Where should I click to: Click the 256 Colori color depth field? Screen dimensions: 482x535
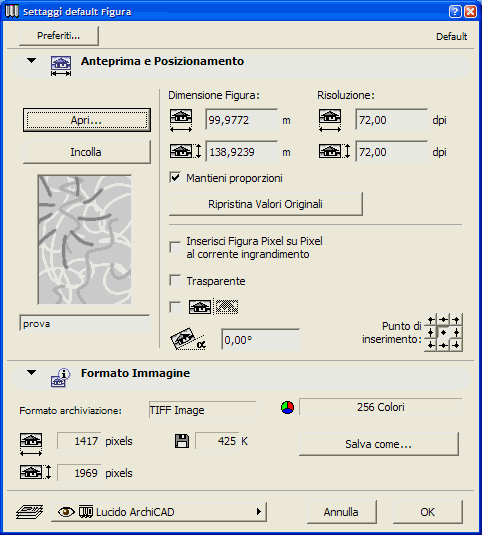coord(380,407)
